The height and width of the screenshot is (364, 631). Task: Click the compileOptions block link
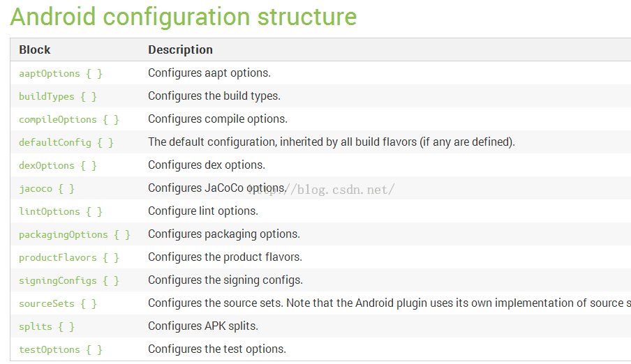[x=69, y=119]
